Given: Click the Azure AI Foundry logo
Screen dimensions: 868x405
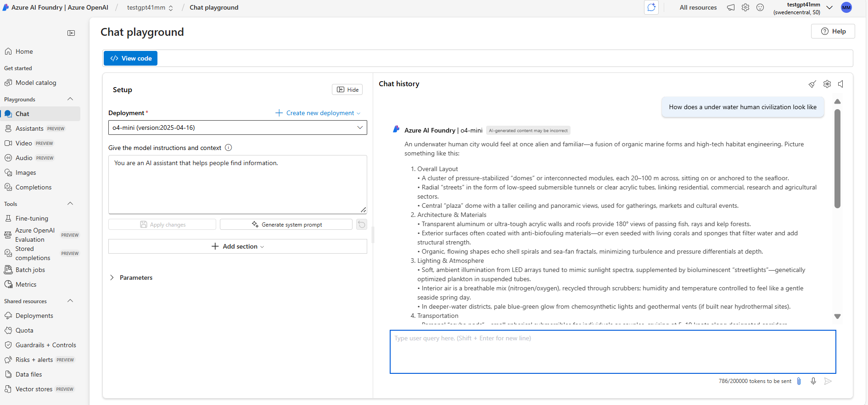Looking at the screenshot, I should click(x=6, y=7).
